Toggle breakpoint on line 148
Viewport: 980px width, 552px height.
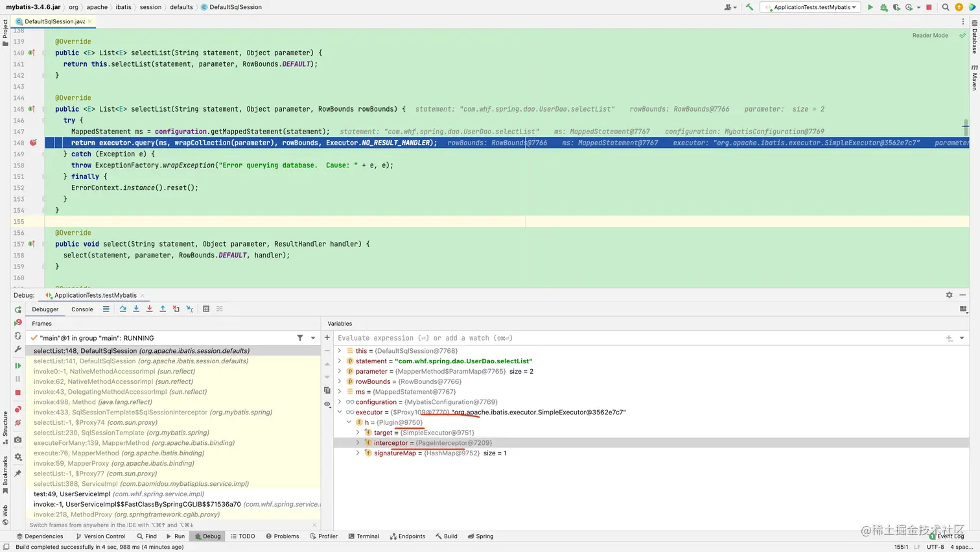tap(33, 143)
